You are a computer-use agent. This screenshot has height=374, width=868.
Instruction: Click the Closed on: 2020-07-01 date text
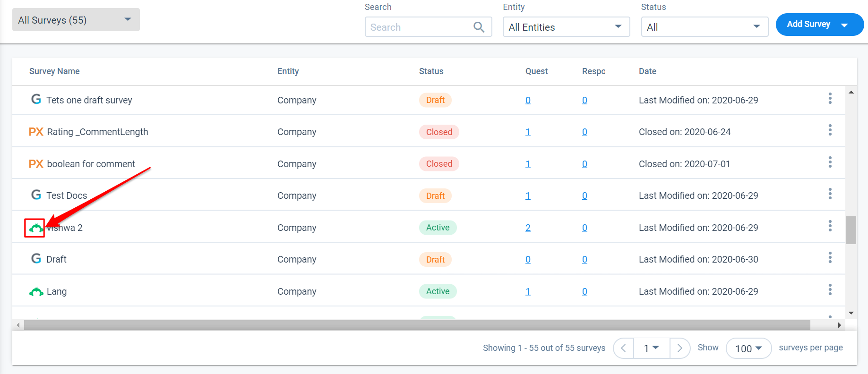tap(684, 164)
